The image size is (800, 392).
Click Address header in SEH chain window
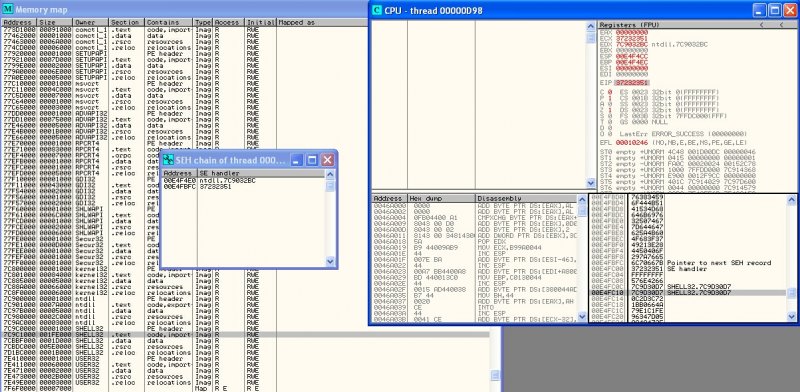[179, 174]
